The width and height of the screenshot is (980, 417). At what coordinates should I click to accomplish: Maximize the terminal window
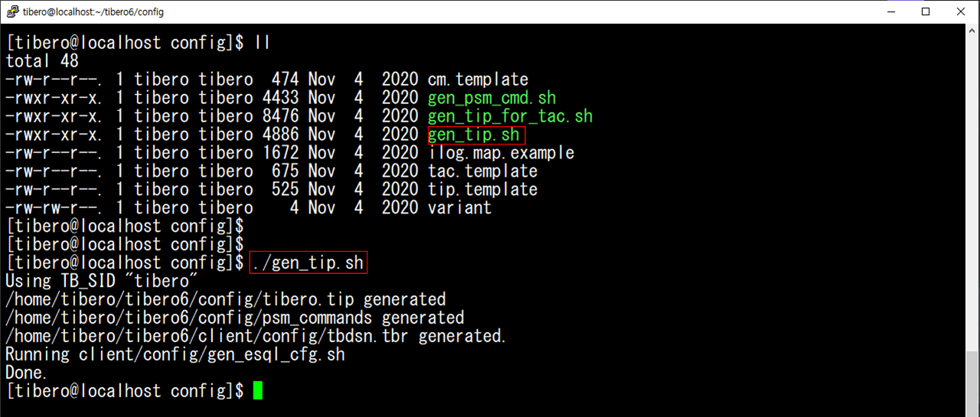coord(926,11)
